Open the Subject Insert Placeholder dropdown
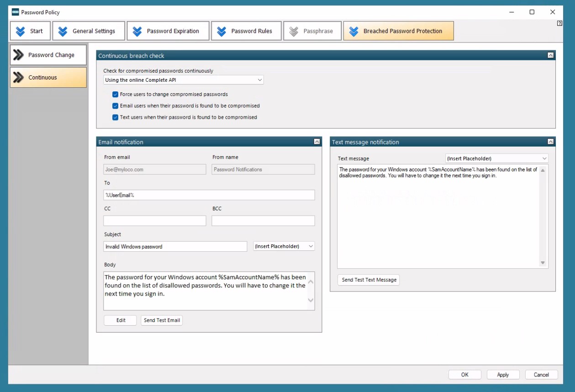575x392 pixels. point(284,246)
